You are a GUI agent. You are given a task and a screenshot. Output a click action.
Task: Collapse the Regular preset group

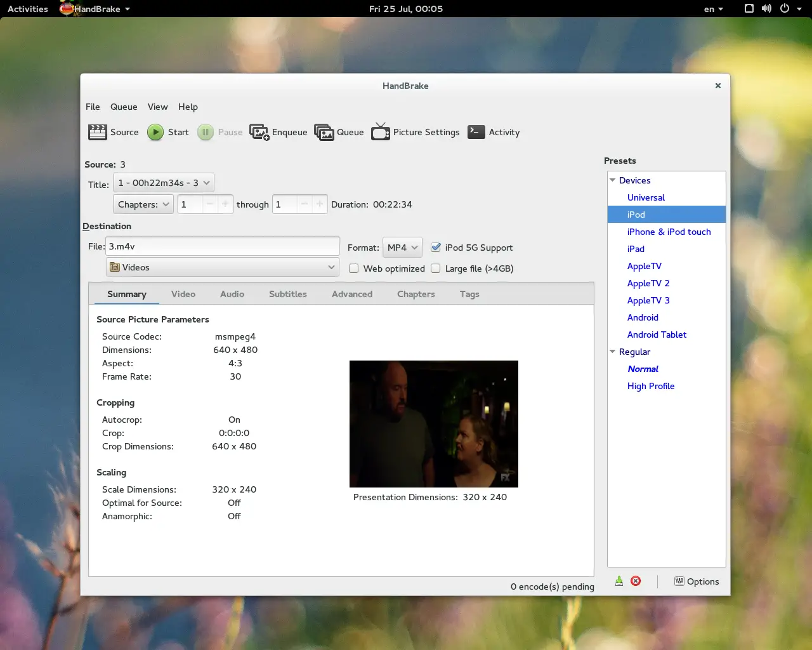tap(613, 352)
